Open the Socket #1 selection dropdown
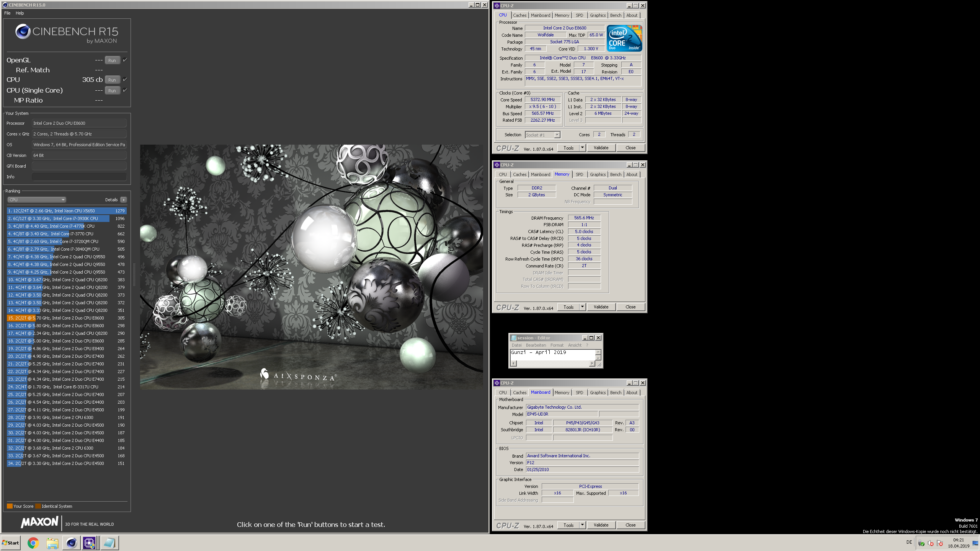980x551 pixels. [x=542, y=135]
